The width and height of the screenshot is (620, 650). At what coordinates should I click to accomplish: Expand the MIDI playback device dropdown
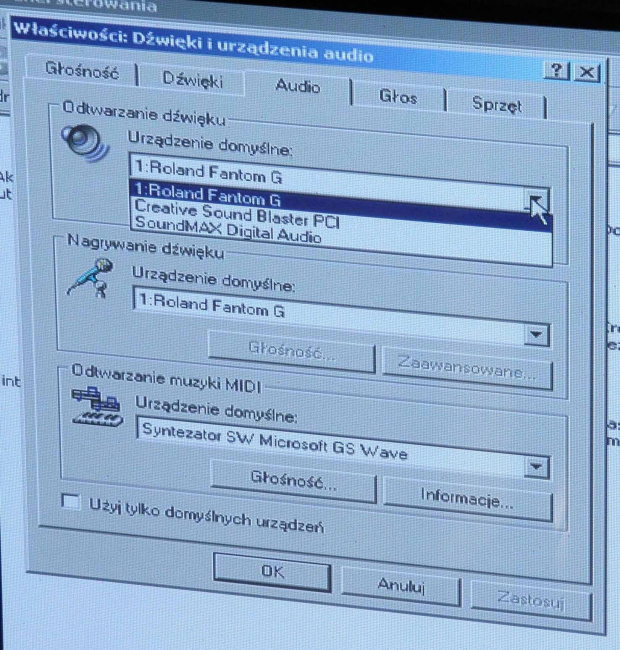(x=536, y=467)
